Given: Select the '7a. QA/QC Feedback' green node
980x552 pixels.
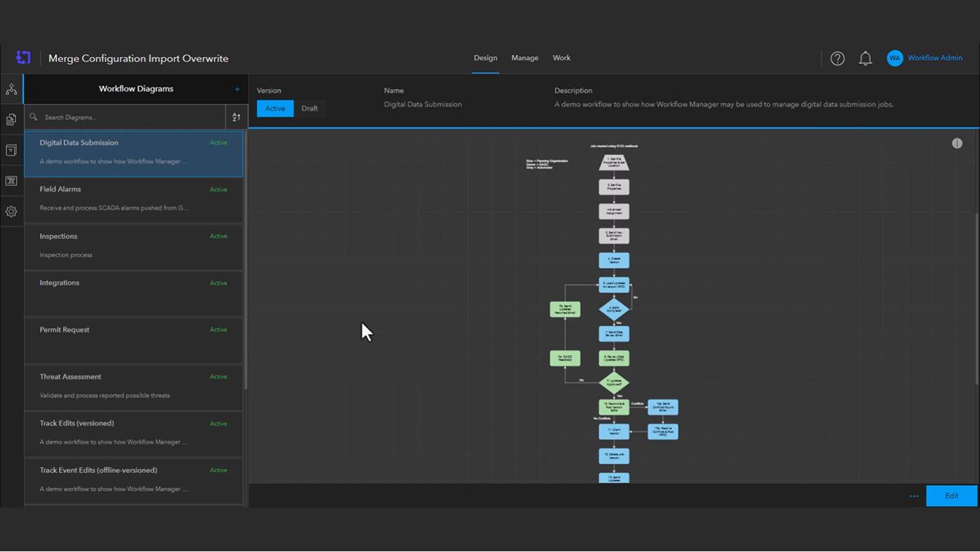Looking at the screenshot, I should (x=565, y=358).
